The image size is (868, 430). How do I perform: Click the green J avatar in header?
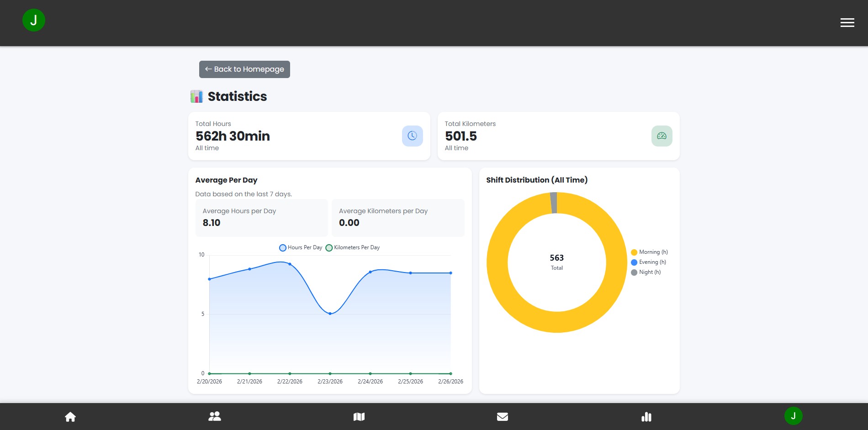click(34, 21)
